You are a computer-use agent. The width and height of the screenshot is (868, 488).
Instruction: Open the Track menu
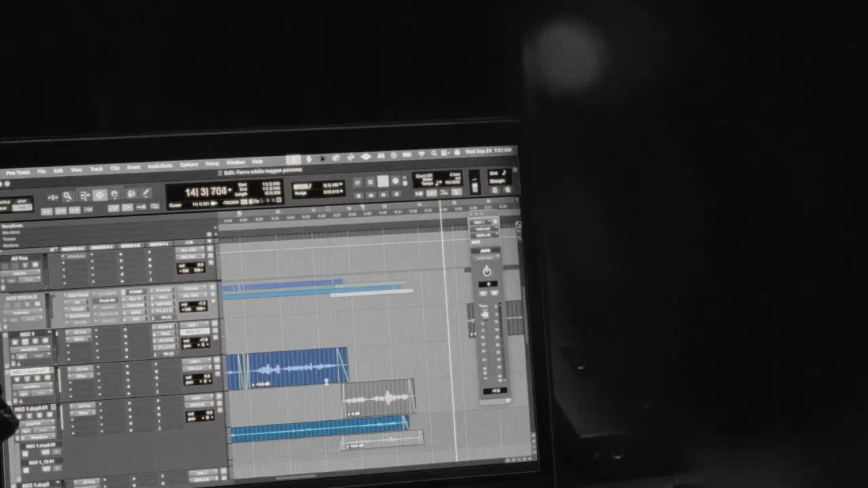96,168
